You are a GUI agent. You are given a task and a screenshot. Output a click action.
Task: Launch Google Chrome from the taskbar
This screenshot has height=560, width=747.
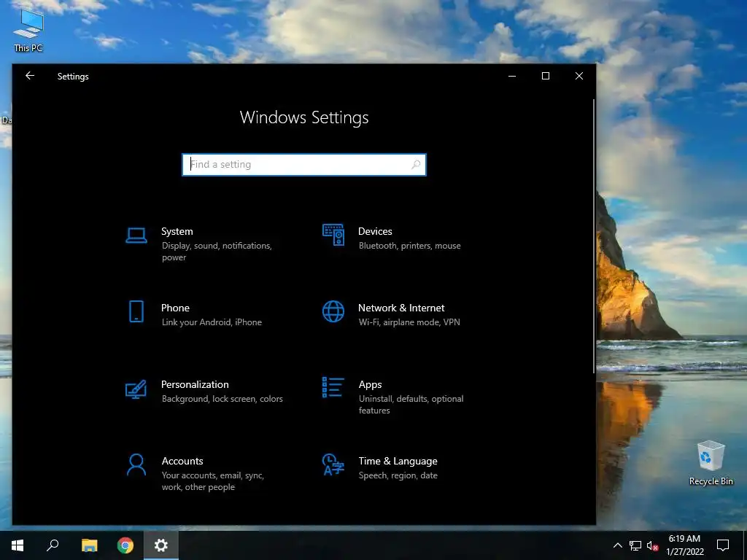click(125, 545)
